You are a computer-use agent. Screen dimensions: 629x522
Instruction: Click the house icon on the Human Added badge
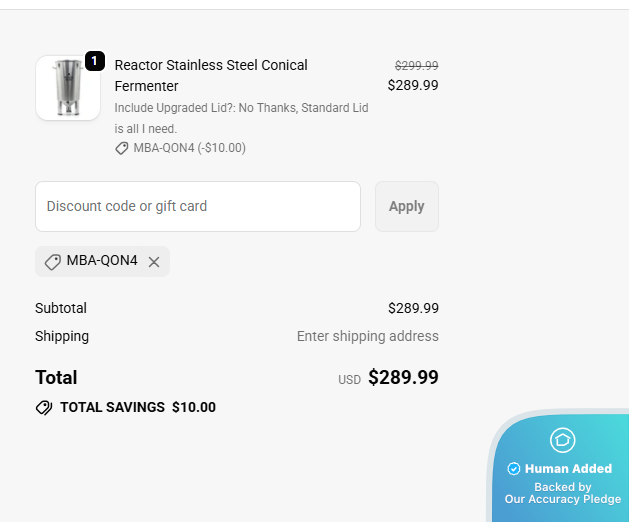[x=563, y=440]
